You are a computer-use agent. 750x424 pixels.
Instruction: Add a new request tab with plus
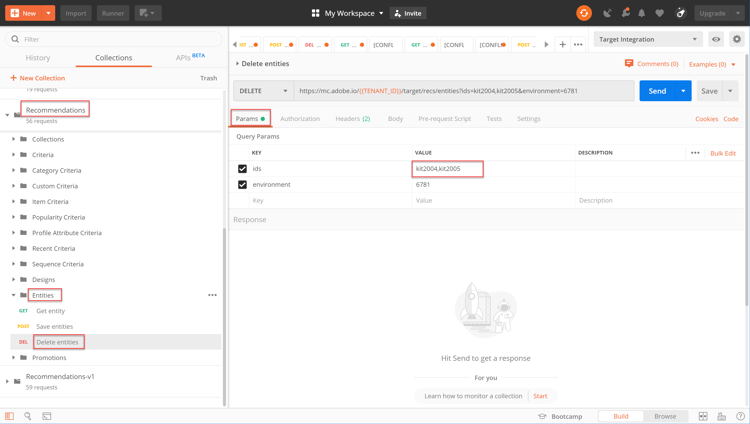click(x=562, y=45)
